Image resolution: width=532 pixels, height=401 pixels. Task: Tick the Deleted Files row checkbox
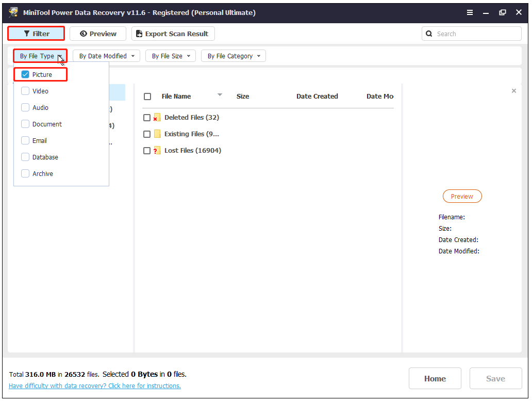click(x=146, y=118)
